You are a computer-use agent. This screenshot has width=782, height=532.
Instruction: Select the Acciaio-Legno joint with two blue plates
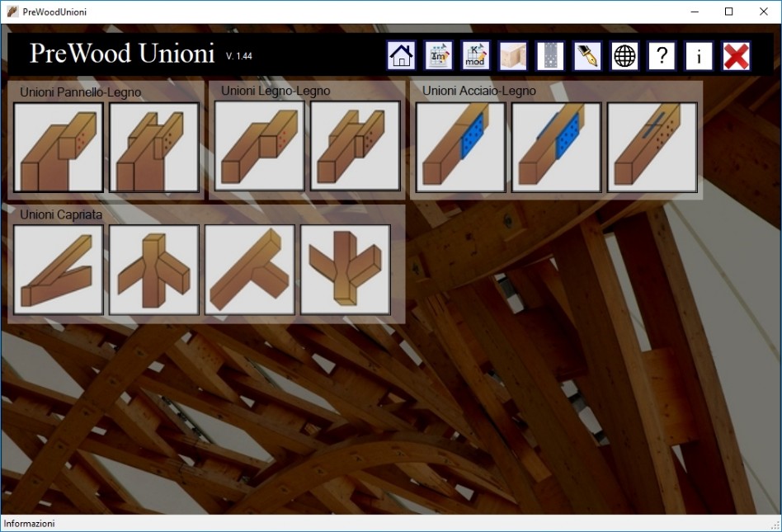pyautogui.click(x=557, y=147)
